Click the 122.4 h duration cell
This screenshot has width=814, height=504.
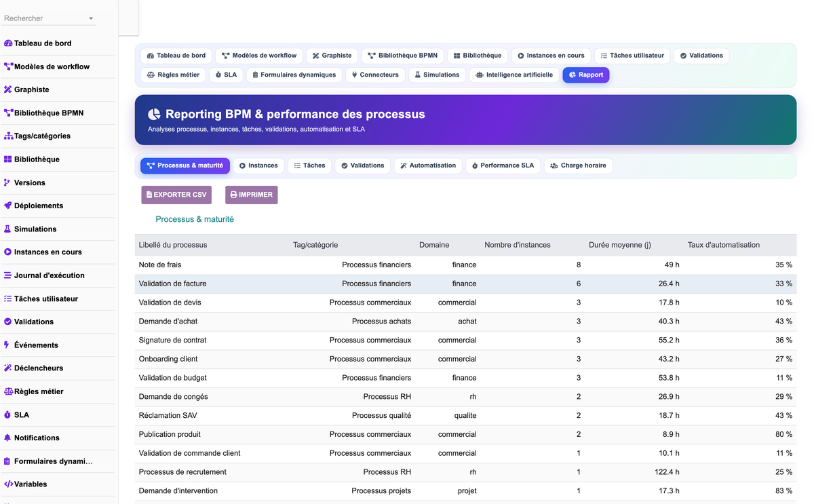pos(667,472)
